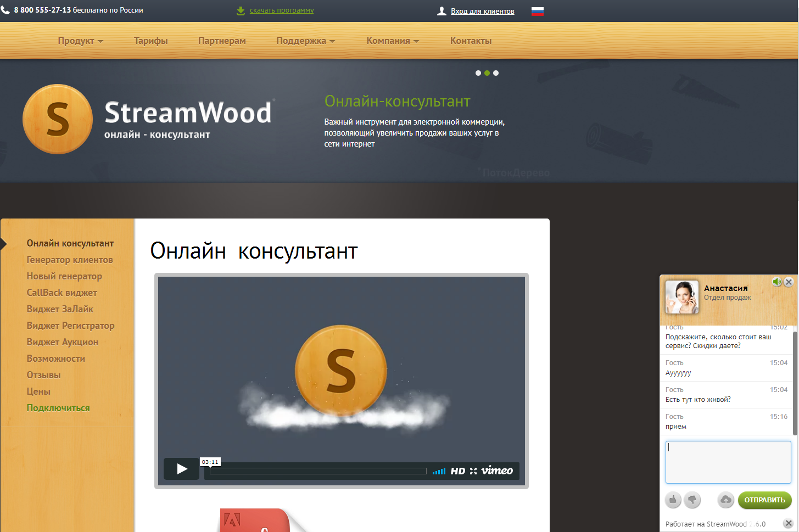Adjust video volume bars

click(439, 471)
